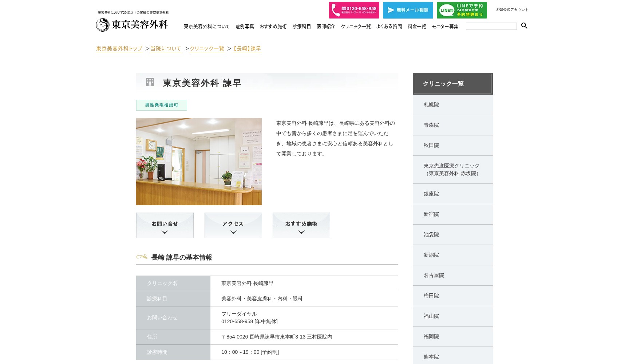Open the LINEで予約 banner
The width and height of the screenshot is (629, 364).
coord(462,10)
